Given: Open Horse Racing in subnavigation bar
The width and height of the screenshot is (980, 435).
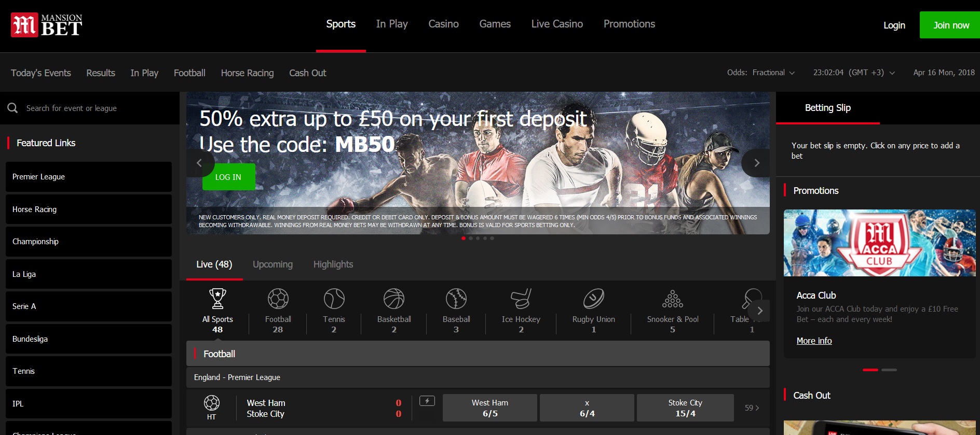Looking at the screenshot, I should (247, 73).
